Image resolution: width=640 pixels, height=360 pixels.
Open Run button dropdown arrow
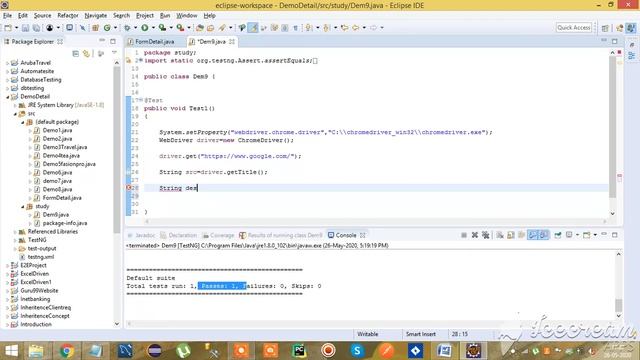[x=153, y=28]
